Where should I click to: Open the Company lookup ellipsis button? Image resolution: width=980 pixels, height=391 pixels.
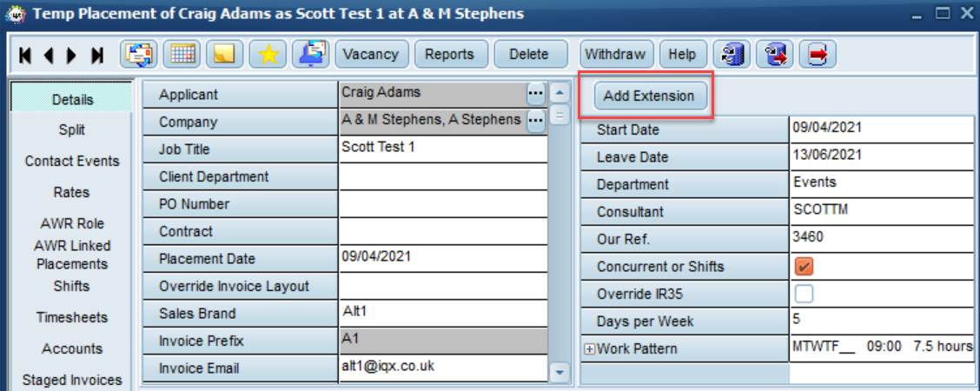pos(536,120)
